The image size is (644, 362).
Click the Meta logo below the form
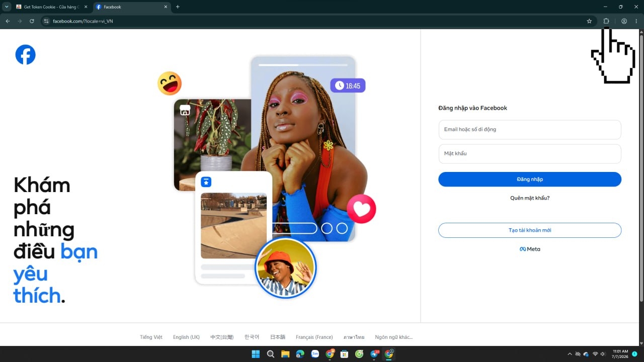click(x=530, y=249)
